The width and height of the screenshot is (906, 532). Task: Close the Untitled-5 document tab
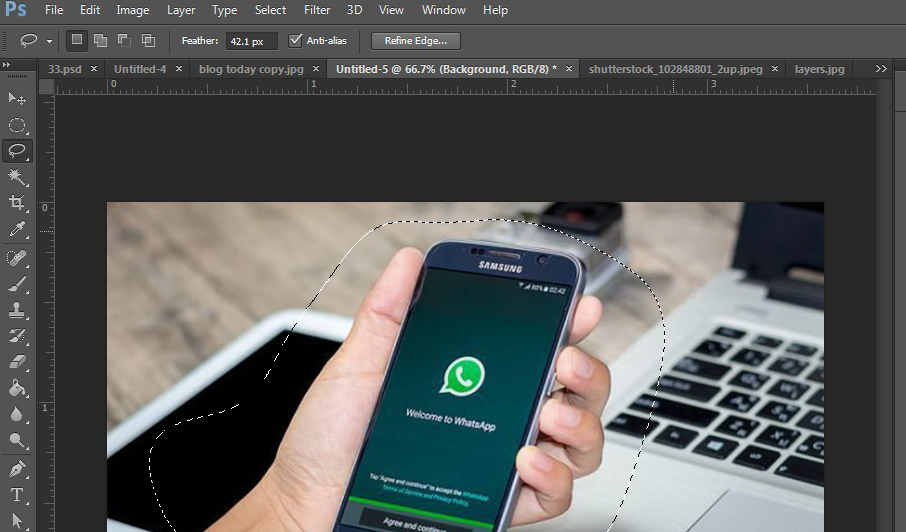pos(569,69)
